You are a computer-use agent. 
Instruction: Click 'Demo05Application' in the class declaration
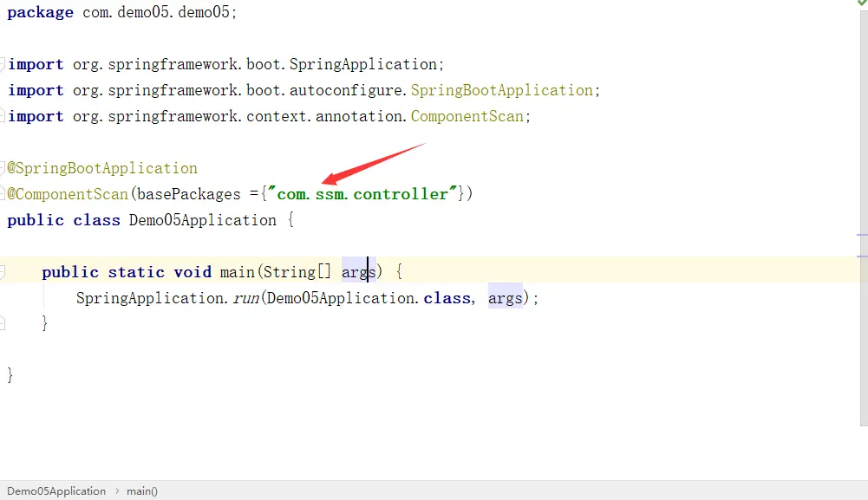pos(203,220)
